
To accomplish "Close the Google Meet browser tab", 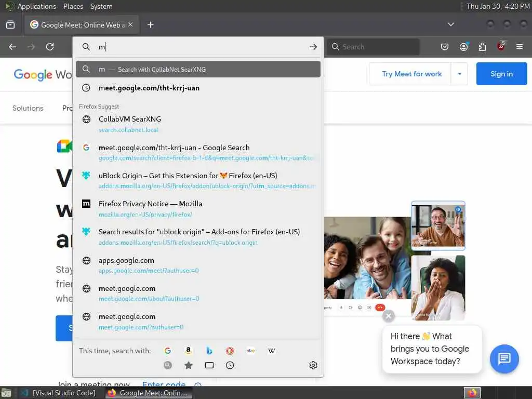I will point(130,25).
